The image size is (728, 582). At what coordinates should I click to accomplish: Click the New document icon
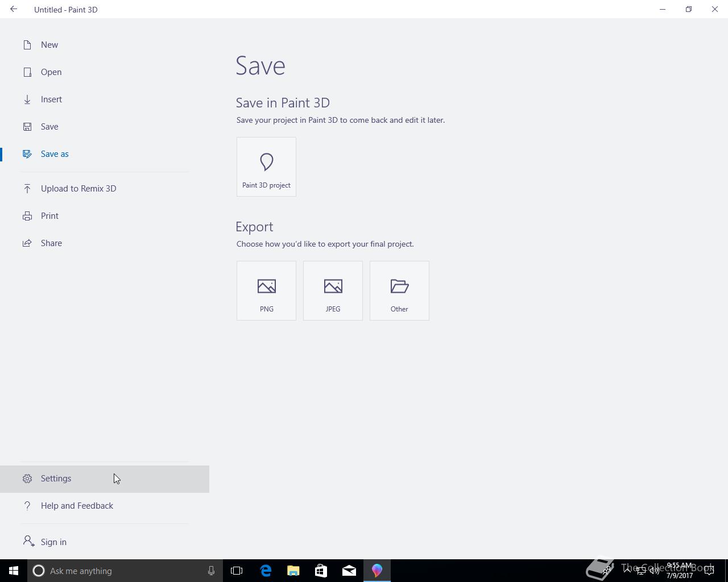[27, 45]
